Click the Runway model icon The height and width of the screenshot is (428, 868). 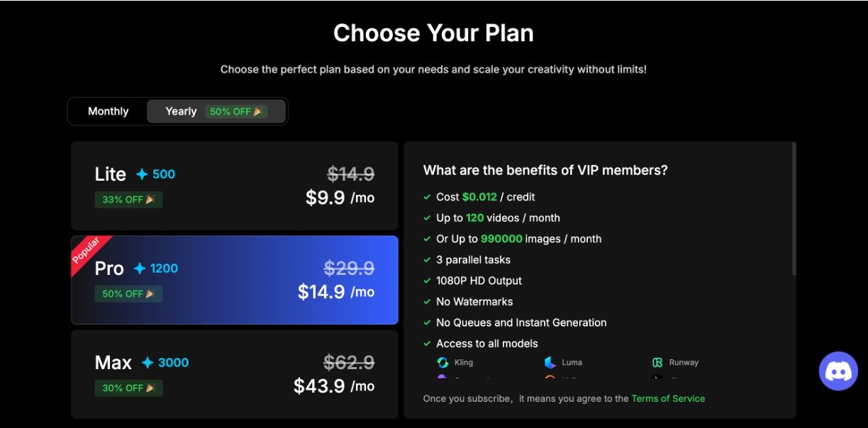tap(657, 363)
